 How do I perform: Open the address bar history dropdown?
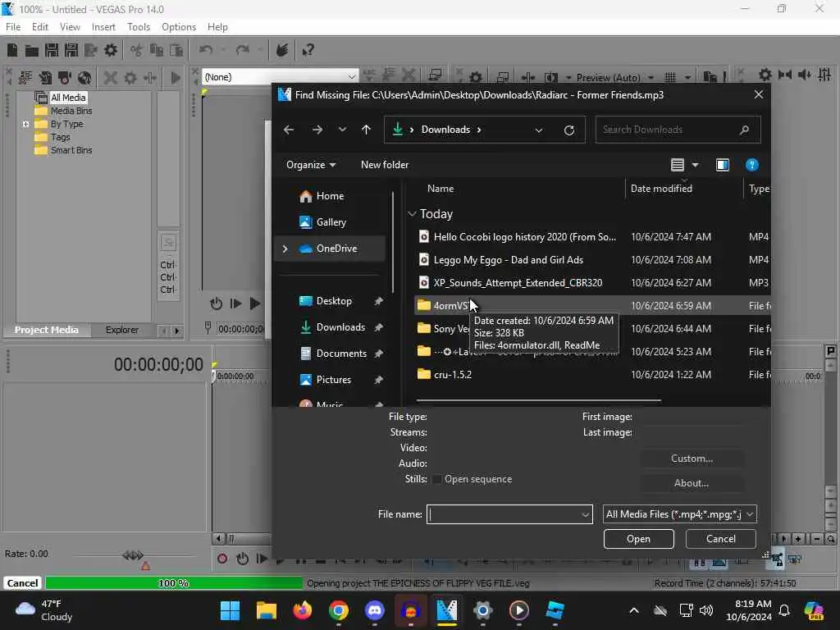pyautogui.click(x=538, y=130)
